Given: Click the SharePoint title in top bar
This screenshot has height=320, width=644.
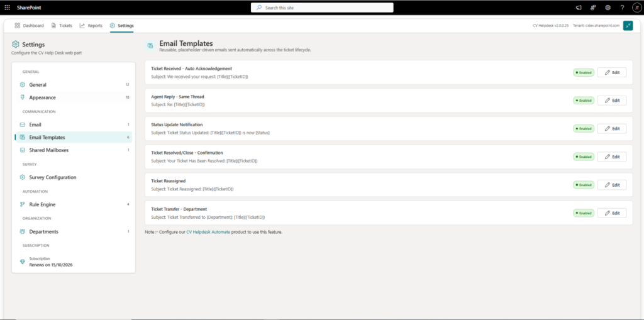Looking at the screenshot, I should point(29,8).
